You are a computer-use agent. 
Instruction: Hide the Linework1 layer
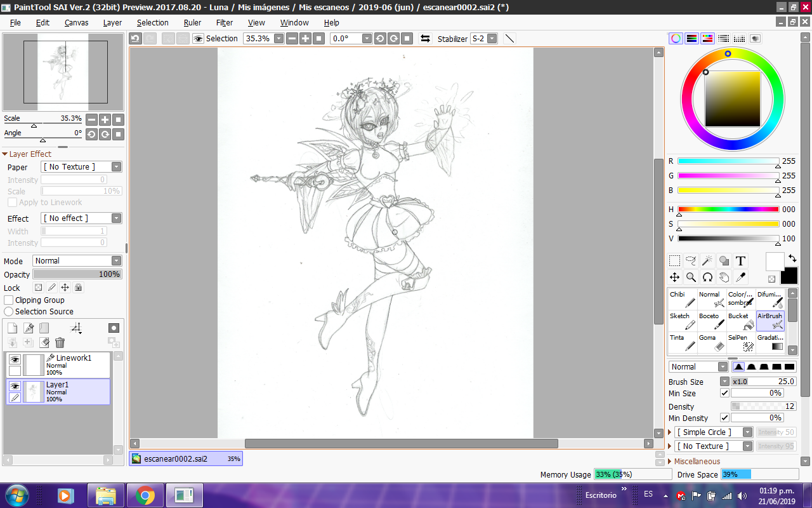click(15, 359)
